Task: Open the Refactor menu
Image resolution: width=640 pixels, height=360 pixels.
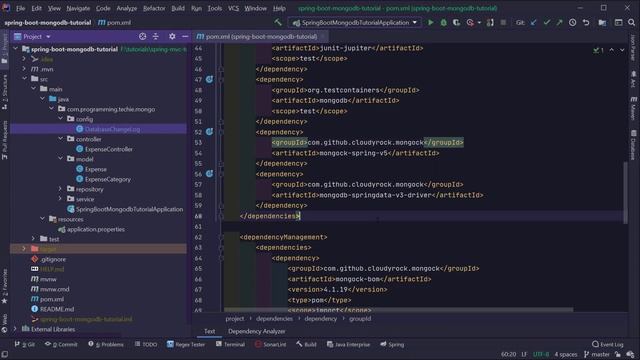Action: pyautogui.click(x=154, y=8)
